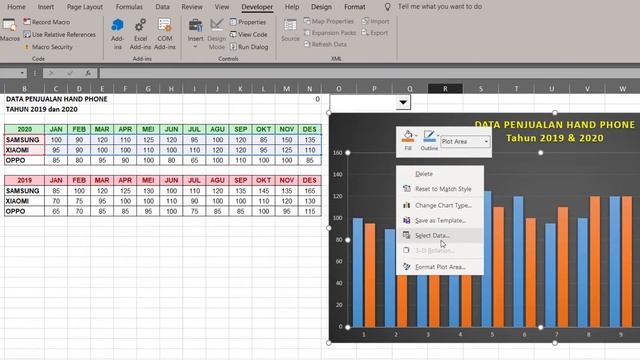Screen dimensions: 640x360
Task: Click the formula bar Enter checkmark
Action: tap(70, 73)
